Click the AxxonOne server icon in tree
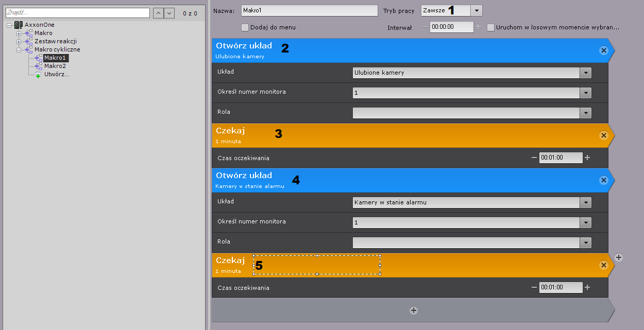This screenshot has width=644, height=330. click(19, 25)
